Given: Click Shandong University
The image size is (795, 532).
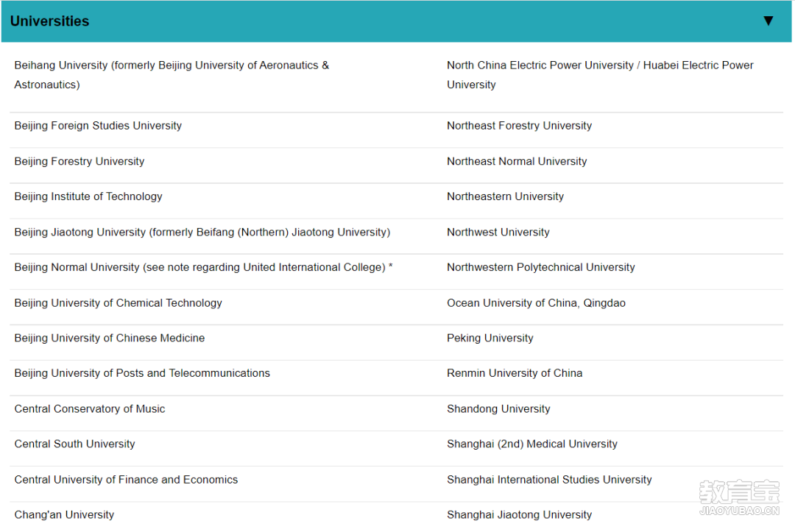Looking at the screenshot, I should click(498, 408).
